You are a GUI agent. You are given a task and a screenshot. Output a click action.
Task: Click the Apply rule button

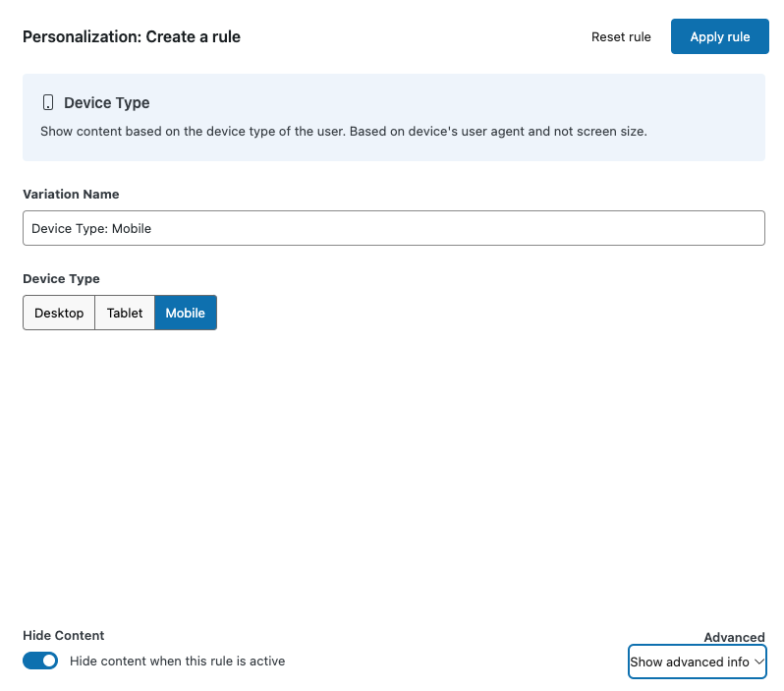719,36
